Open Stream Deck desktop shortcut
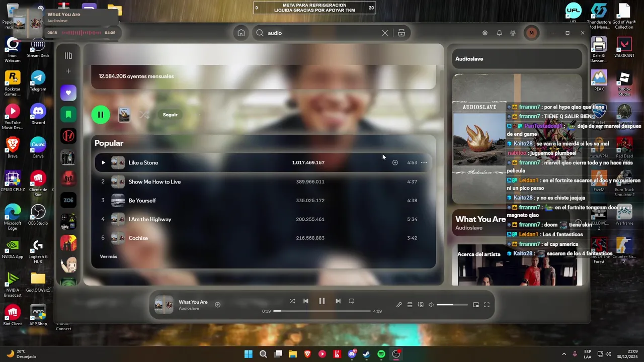Viewport: 644px width, 362px height. (x=38, y=48)
